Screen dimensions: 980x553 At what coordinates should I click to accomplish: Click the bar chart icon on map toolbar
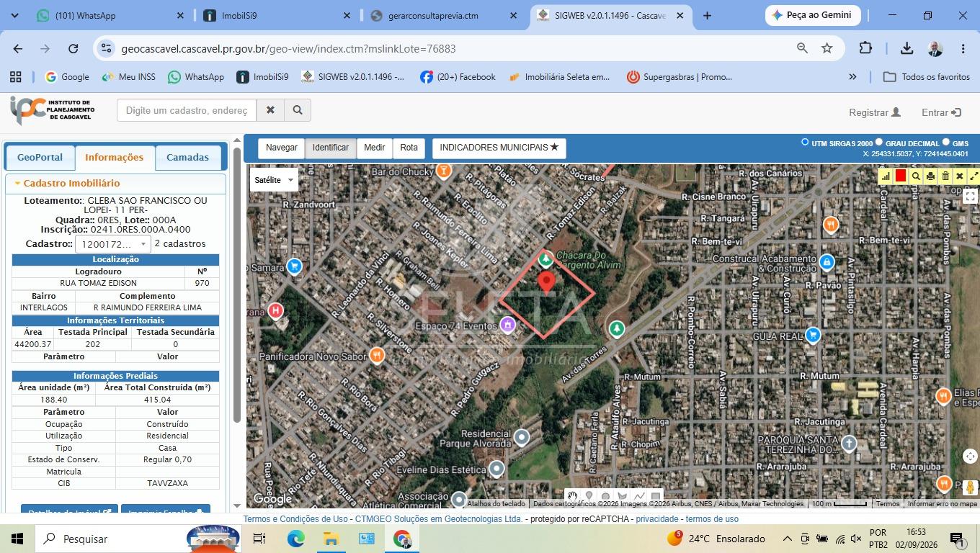[886, 176]
